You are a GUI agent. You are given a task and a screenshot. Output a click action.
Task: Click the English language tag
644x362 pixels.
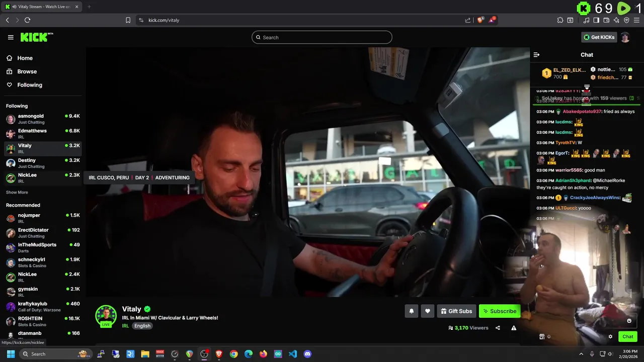[142, 326]
